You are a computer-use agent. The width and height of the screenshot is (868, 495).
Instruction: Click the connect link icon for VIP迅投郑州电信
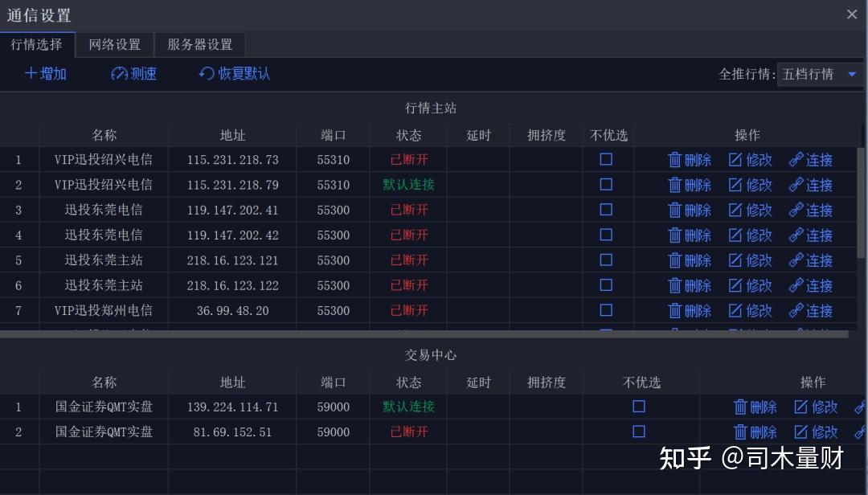pyautogui.click(x=797, y=310)
